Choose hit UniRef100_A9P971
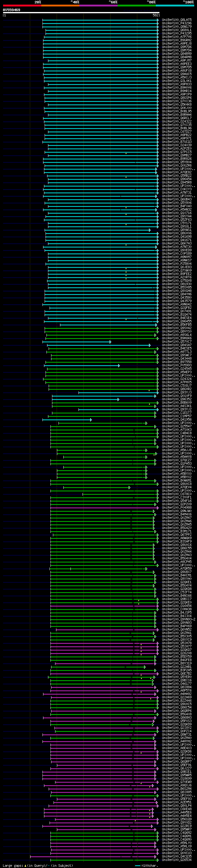Image resolution: width=197 pixels, height=868 pixels. tap(177, 139)
